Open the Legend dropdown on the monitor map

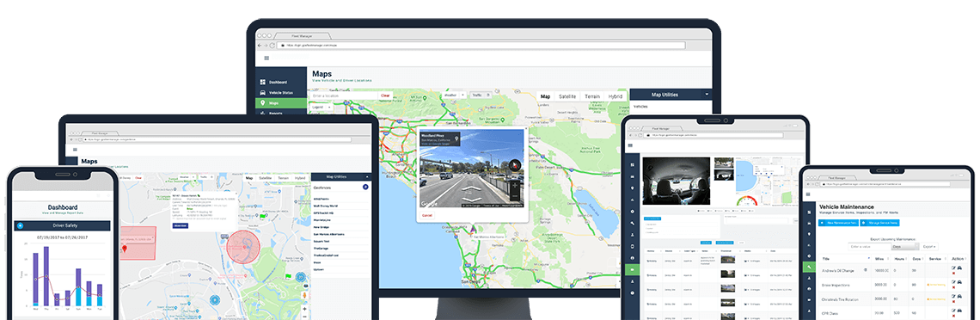[x=322, y=107]
